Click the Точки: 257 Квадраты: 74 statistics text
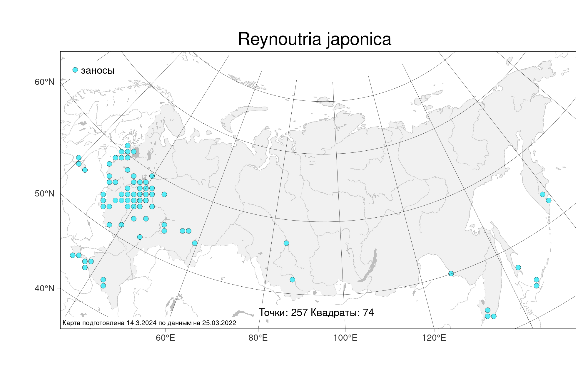Screen dimensions: 588x368 [316, 313]
